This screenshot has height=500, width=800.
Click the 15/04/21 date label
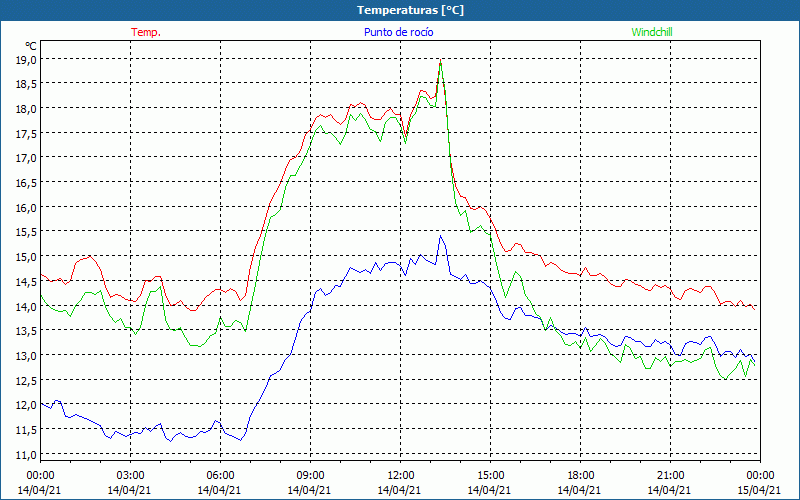pyautogui.click(x=759, y=490)
